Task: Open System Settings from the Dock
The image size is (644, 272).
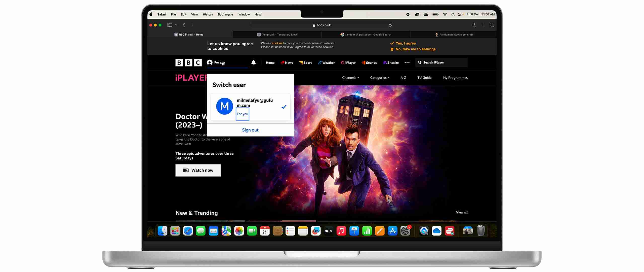Action: click(x=405, y=231)
